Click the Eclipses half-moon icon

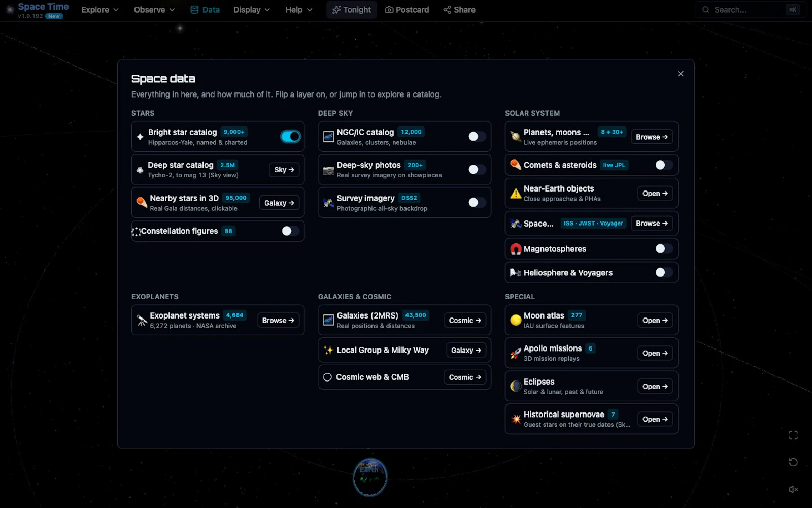pos(516,386)
